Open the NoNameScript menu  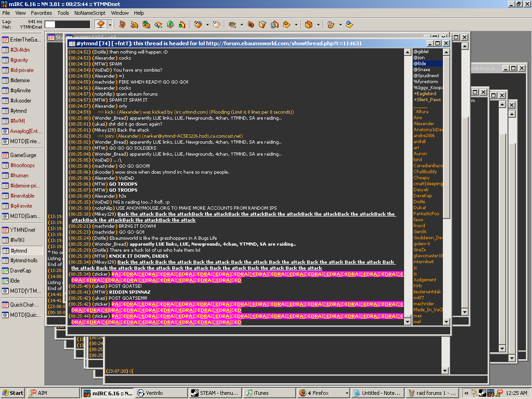[90, 13]
